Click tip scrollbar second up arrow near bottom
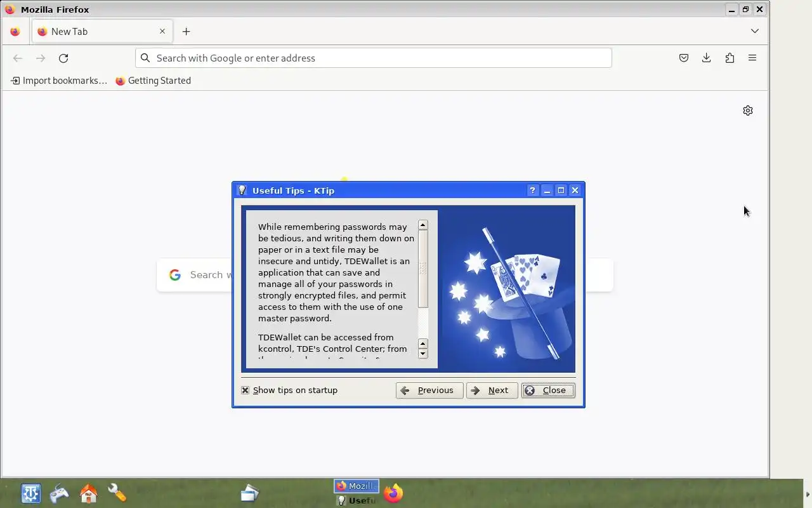The height and width of the screenshot is (508, 812). click(423, 344)
